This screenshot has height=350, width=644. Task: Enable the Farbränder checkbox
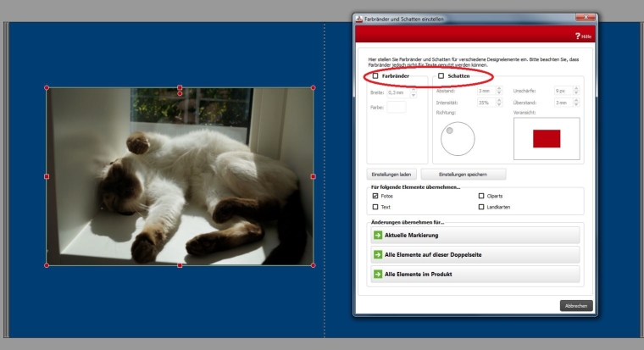pos(375,76)
